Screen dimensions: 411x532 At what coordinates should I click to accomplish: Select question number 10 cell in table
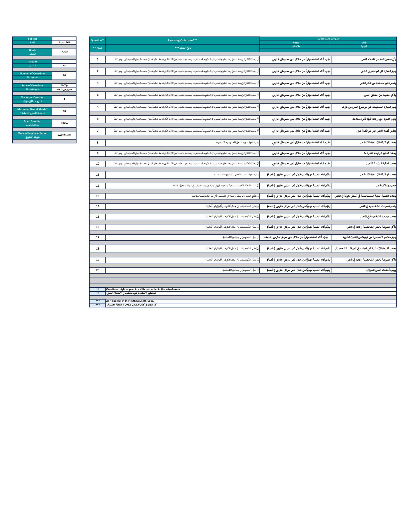(x=98, y=164)
